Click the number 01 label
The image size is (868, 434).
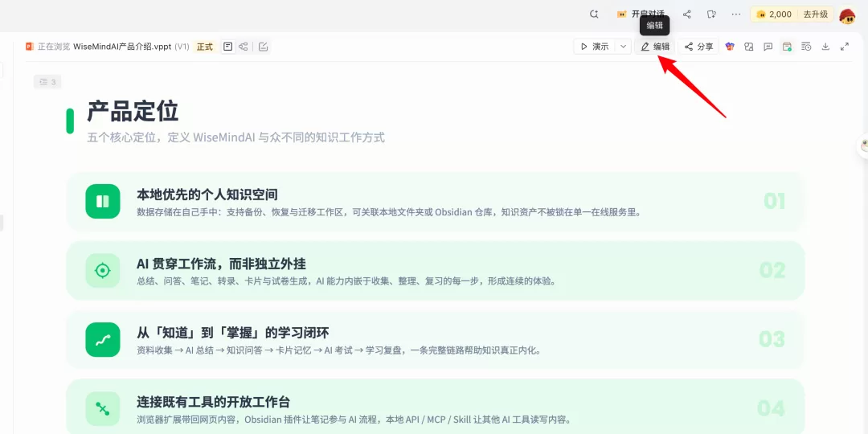pyautogui.click(x=775, y=201)
